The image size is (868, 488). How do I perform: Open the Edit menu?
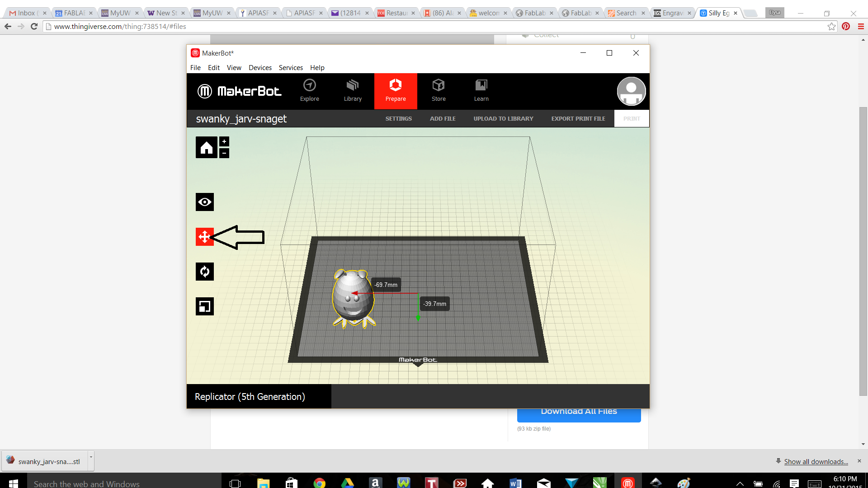tap(214, 67)
